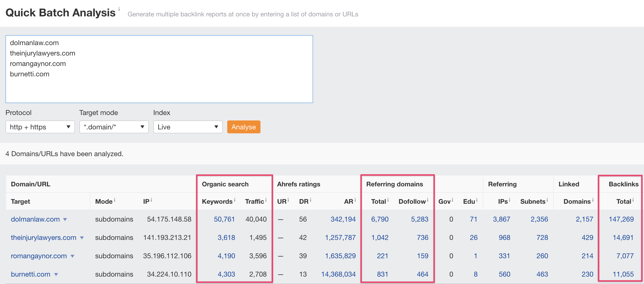
Task: Click the info icon next to Keywords header
Action: 234,200
